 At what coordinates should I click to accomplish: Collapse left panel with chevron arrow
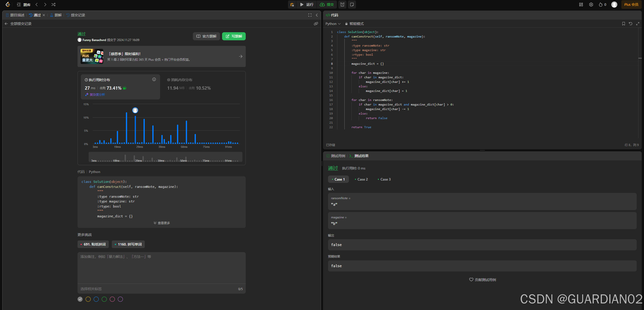point(317,15)
